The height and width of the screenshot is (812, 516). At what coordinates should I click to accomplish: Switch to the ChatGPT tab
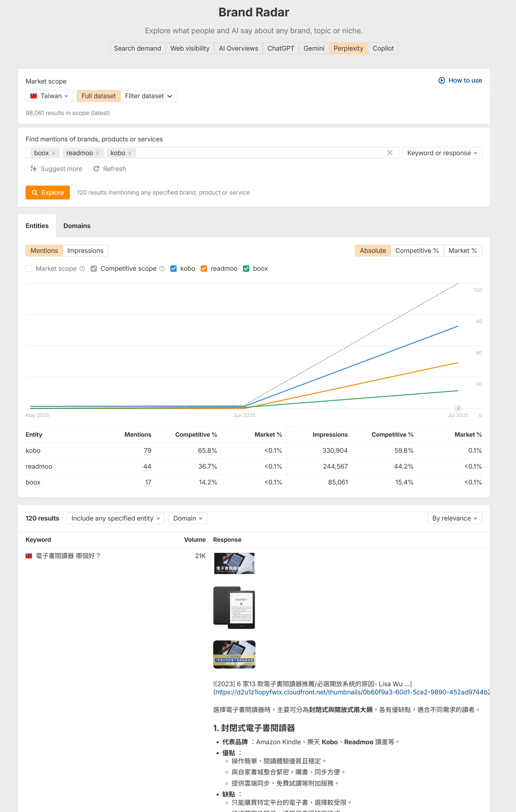(281, 49)
